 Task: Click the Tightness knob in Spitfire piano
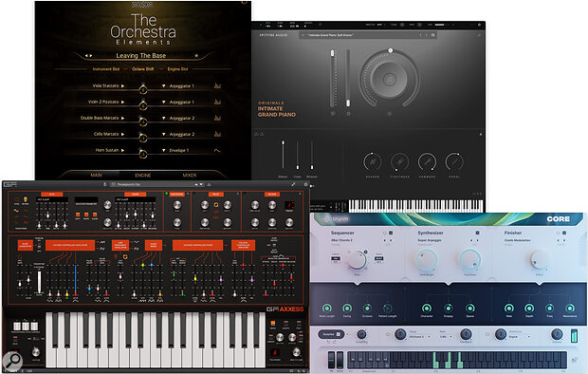click(x=400, y=162)
